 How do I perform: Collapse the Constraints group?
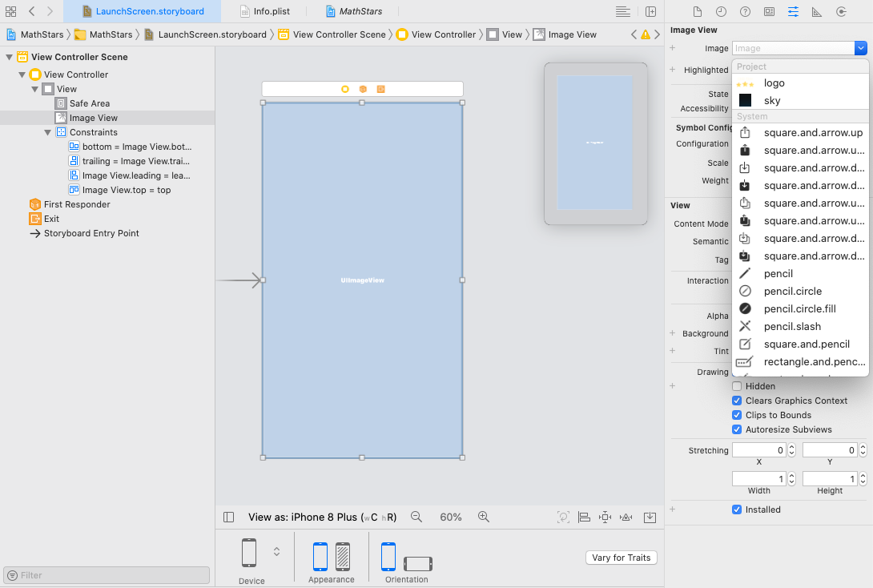(x=48, y=132)
